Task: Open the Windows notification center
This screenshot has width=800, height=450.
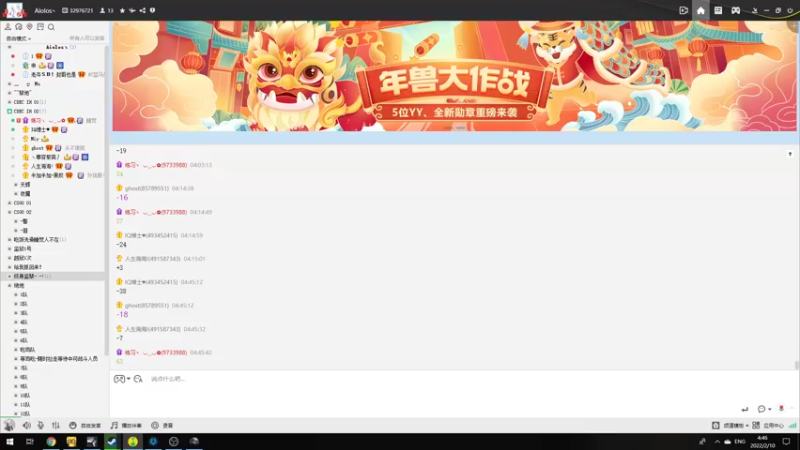Action: coord(786,441)
